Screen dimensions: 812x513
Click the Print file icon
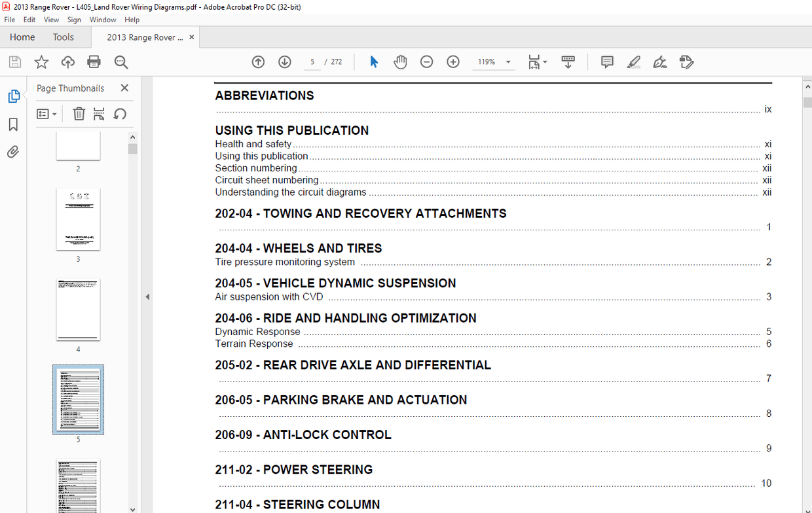[x=94, y=62]
